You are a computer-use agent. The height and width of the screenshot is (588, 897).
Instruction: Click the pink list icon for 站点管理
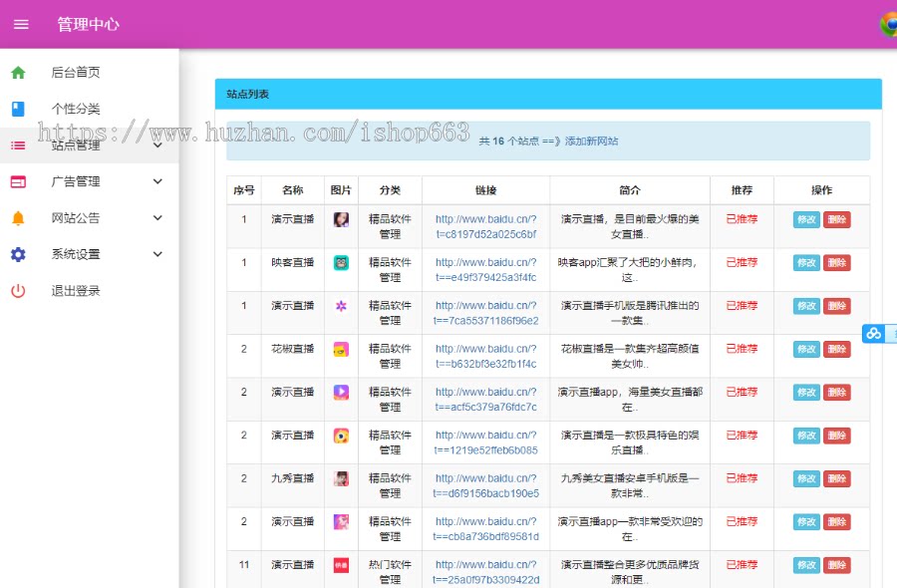(x=20, y=145)
